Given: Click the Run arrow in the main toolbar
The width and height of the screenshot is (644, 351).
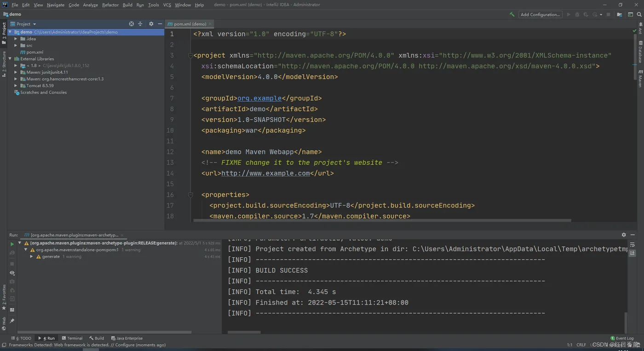Looking at the screenshot, I should (569, 14).
